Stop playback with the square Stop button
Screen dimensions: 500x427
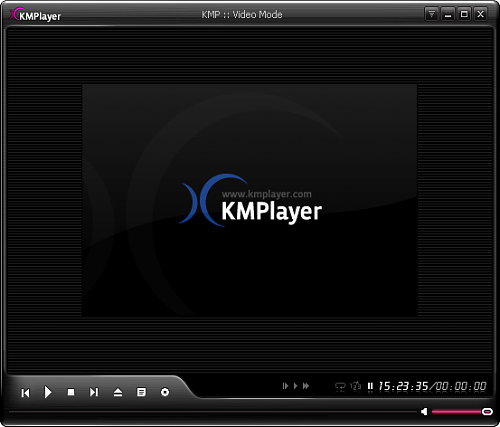[71, 392]
